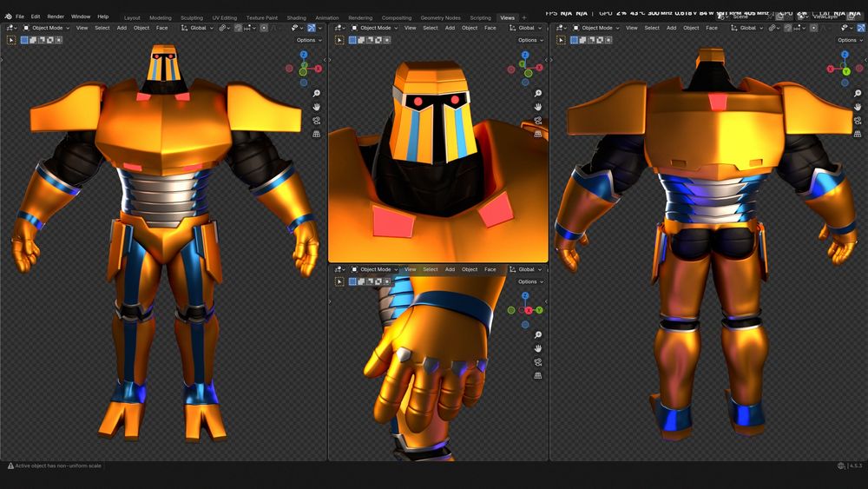Choose 'Extend selection' mode icon in left viewport
Screen dimensions: 868x489
click(33, 40)
